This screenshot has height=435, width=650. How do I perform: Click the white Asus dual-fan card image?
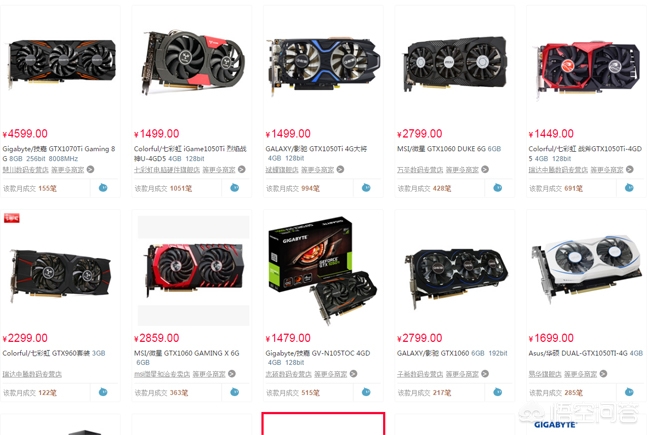click(x=586, y=267)
